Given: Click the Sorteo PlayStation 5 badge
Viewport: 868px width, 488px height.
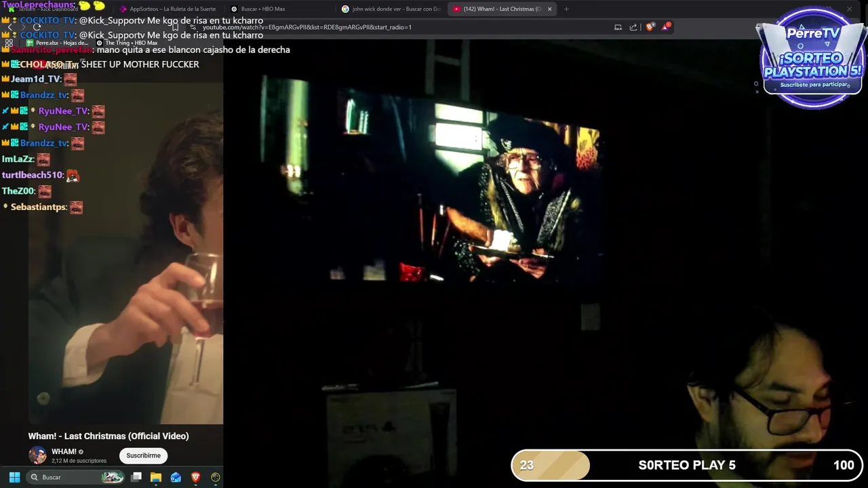Looking at the screenshot, I should click(x=813, y=58).
